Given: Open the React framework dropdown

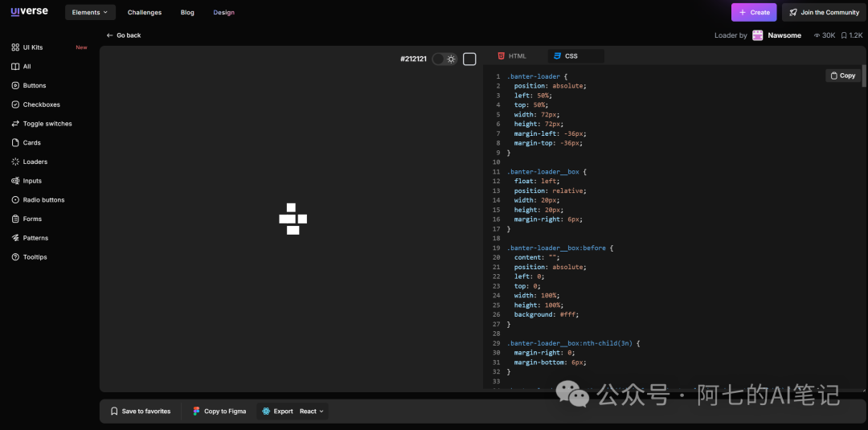Looking at the screenshot, I should point(312,412).
